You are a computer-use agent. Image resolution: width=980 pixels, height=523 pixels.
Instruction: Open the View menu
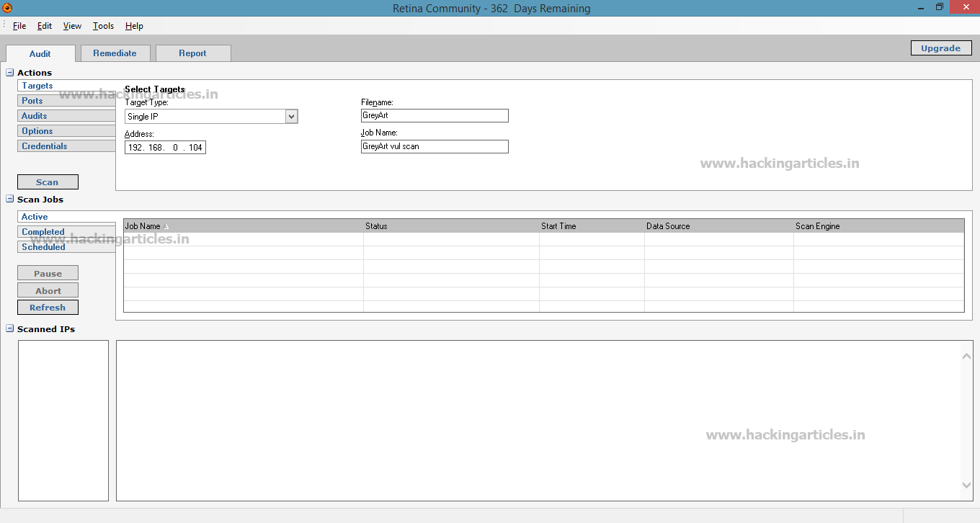(72, 26)
